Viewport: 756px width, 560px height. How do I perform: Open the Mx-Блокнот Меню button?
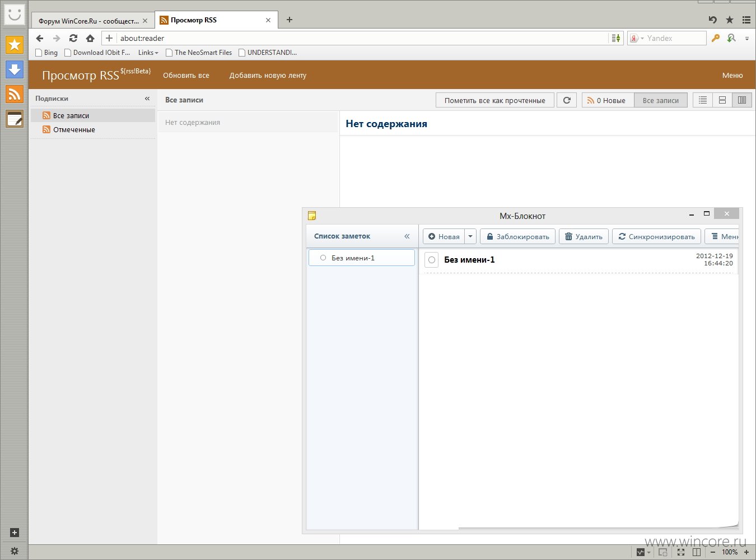(723, 236)
